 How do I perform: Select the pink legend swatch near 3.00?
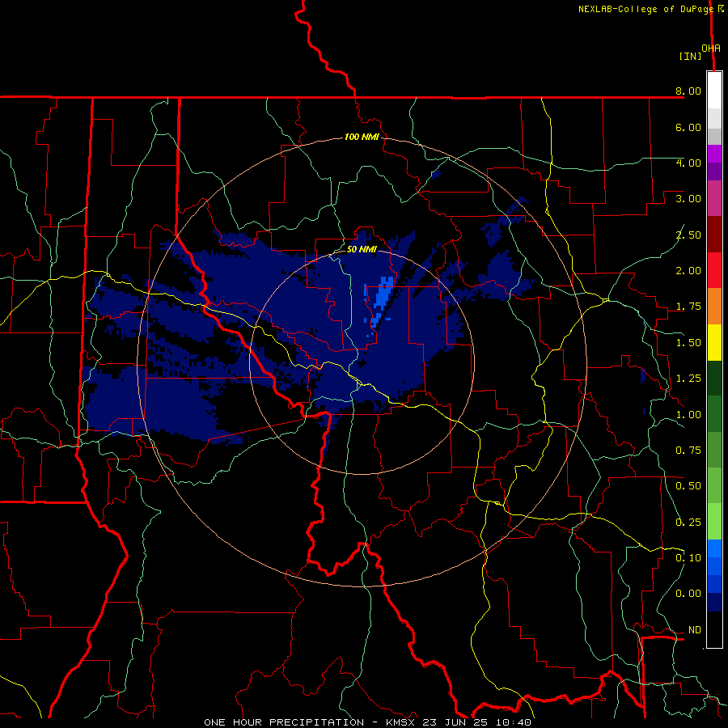pyautogui.click(x=714, y=198)
